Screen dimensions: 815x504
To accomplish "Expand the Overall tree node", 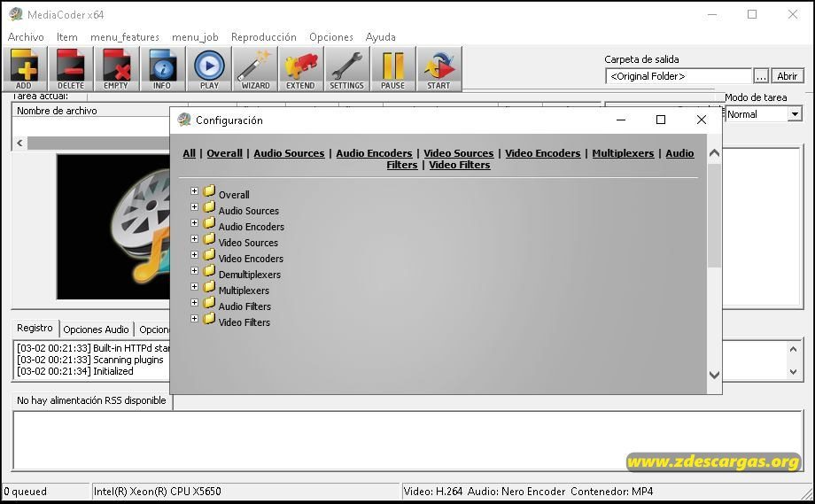I will (194, 191).
